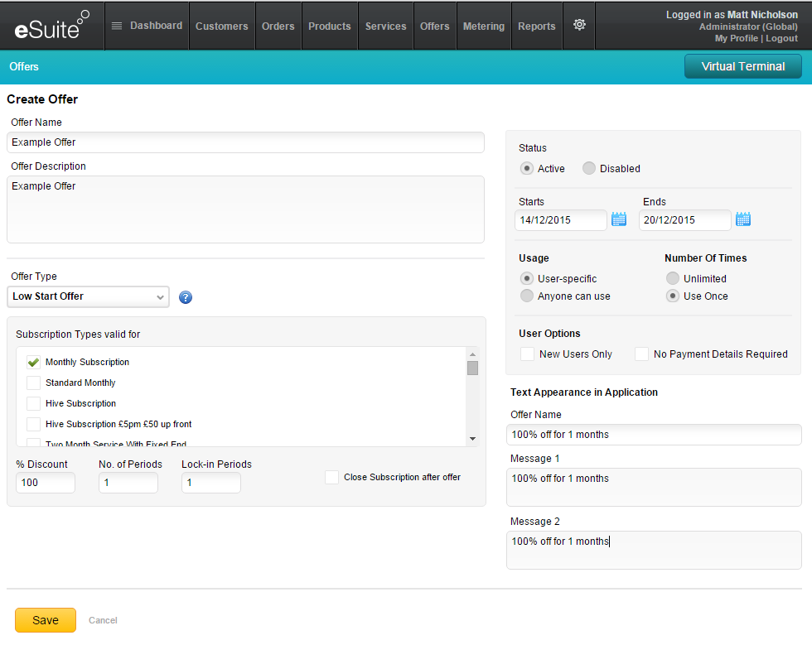This screenshot has width=812, height=645.
Task: Click the eSuite logo
Action: 51,26
